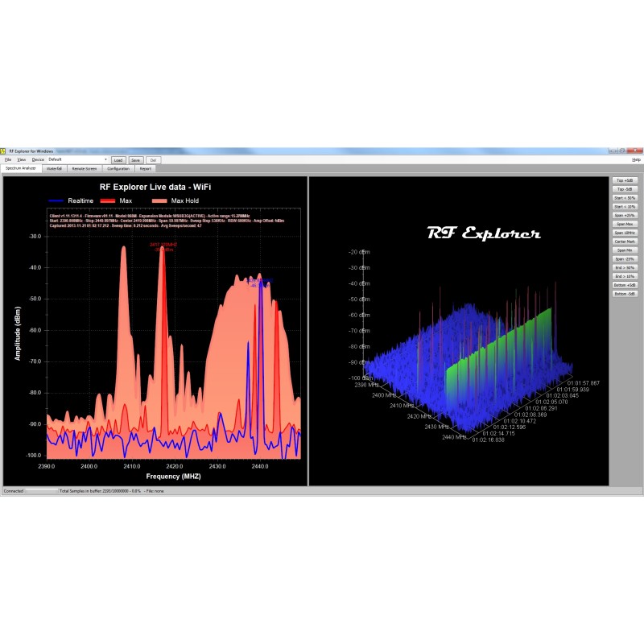This screenshot has width=644, height=644.
Task: Open the File menu
Action: pyautogui.click(x=8, y=159)
